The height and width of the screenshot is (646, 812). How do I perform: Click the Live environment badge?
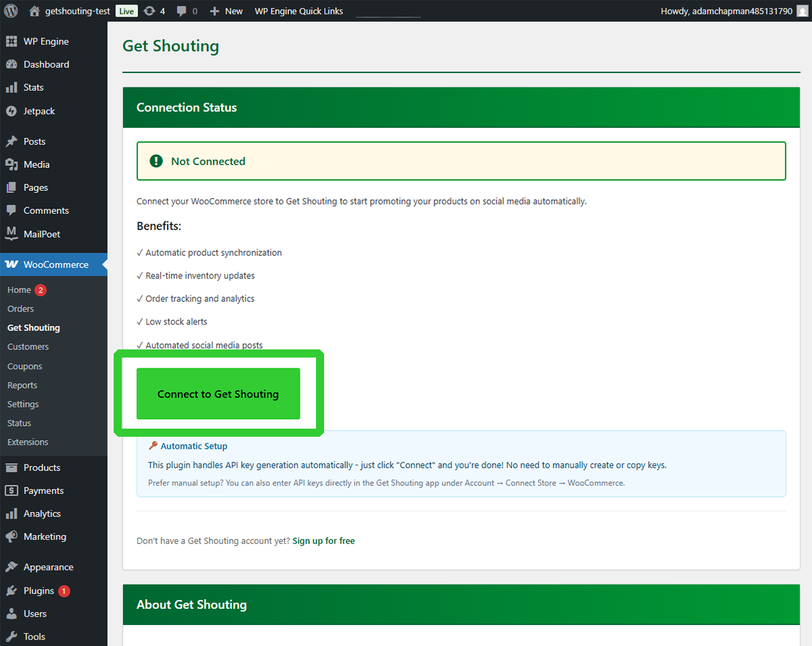pos(126,10)
